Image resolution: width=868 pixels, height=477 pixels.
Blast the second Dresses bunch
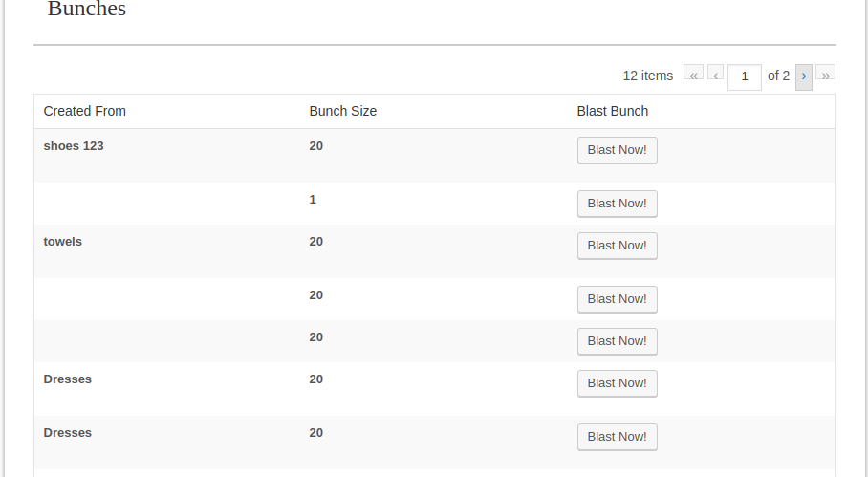(x=617, y=437)
